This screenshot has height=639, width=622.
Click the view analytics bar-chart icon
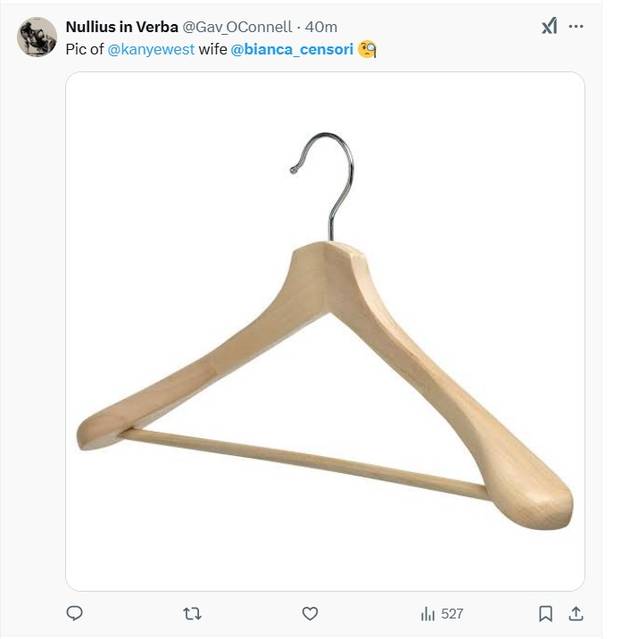pos(428,613)
